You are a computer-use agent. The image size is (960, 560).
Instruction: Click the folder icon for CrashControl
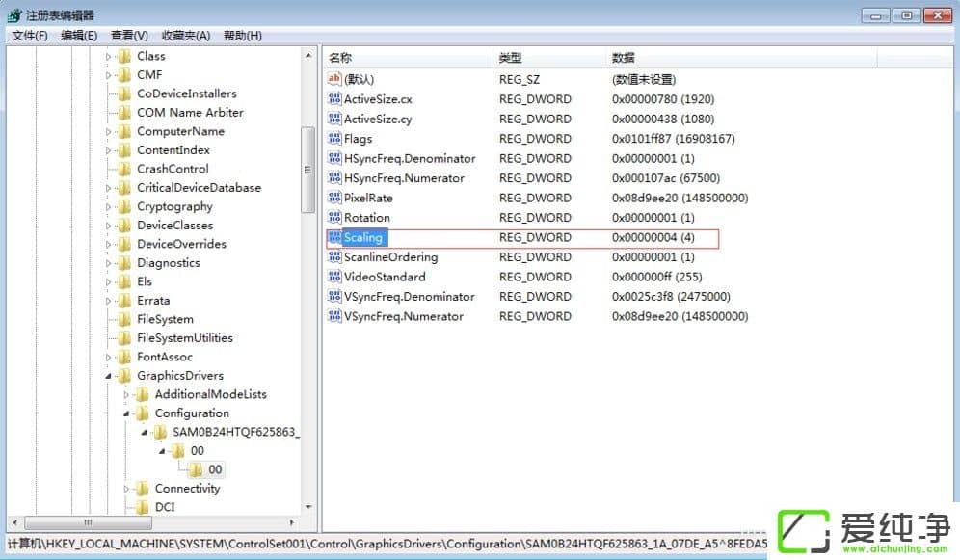click(124, 169)
